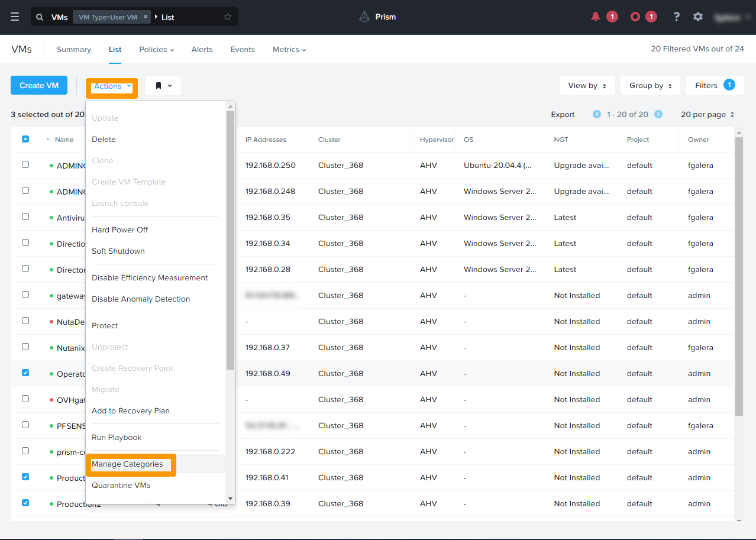Open the help question mark
The height and width of the screenshot is (540, 756).
(x=676, y=17)
